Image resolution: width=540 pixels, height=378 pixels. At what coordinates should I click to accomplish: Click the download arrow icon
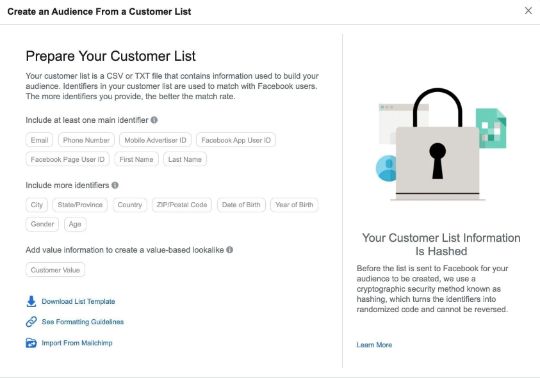coord(31,301)
